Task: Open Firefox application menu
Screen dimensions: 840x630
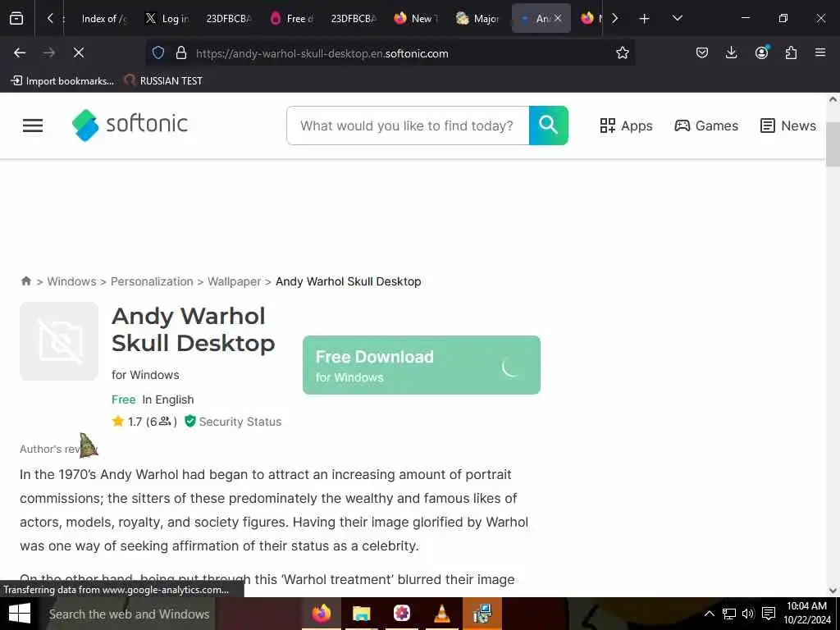Action: [820, 52]
